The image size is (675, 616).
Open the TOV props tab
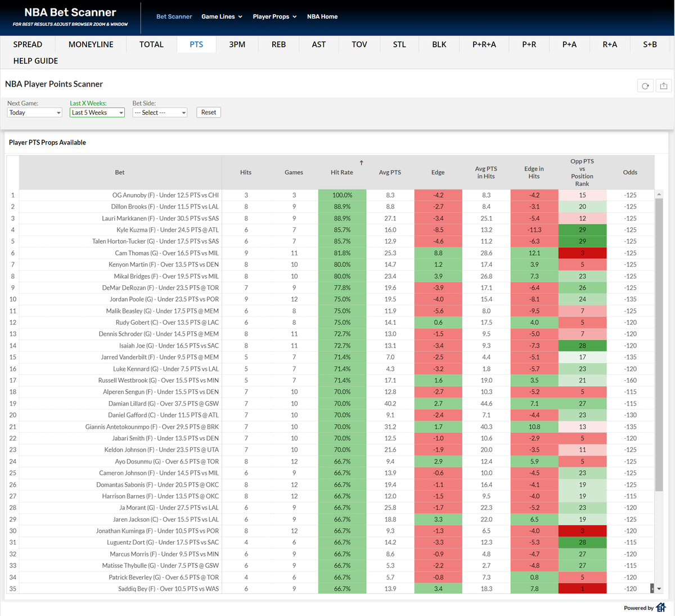359,44
